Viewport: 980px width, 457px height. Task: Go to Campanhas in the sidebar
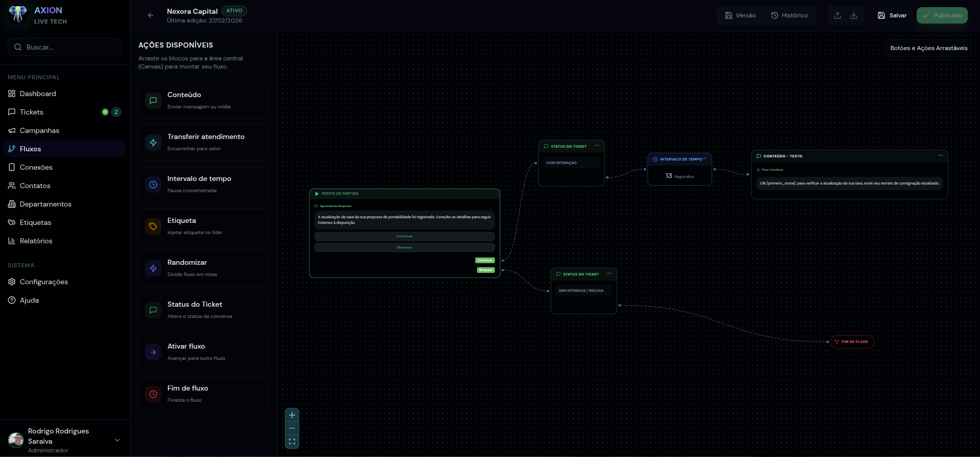pyautogui.click(x=39, y=130)
